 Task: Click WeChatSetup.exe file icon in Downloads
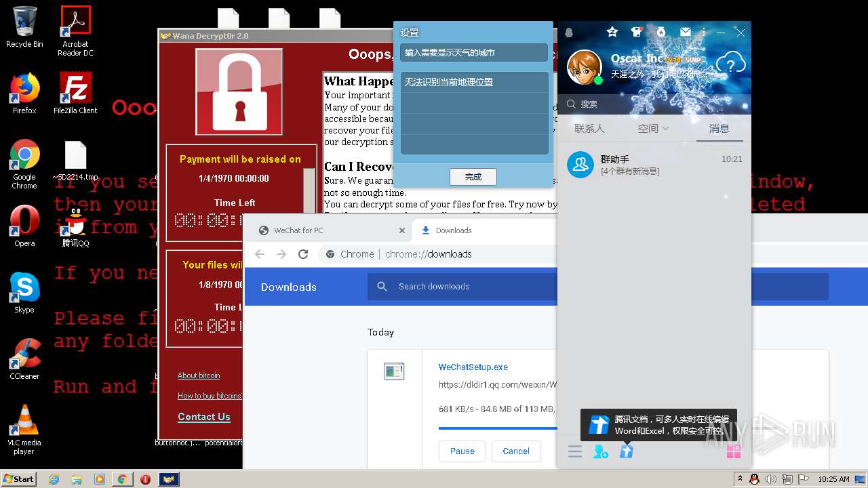[394, 371]
